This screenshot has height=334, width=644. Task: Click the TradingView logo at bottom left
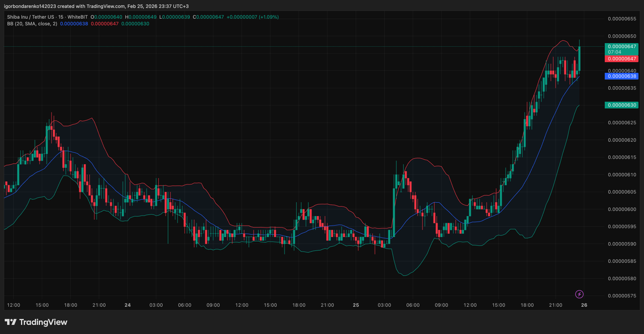37,322
